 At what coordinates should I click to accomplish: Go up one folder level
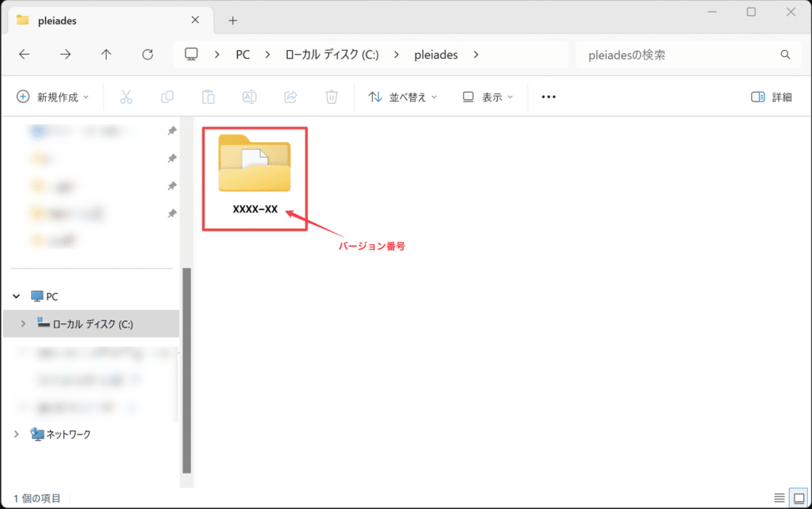106,55
